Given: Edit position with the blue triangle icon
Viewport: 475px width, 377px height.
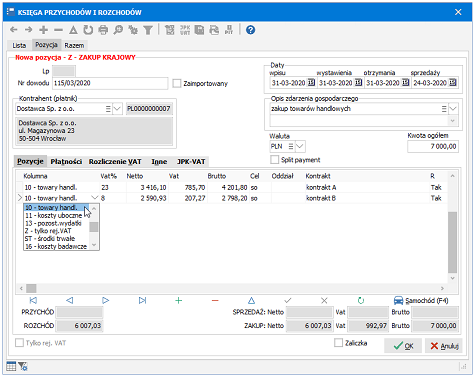Looking at the screenshot, I should 251,300.
